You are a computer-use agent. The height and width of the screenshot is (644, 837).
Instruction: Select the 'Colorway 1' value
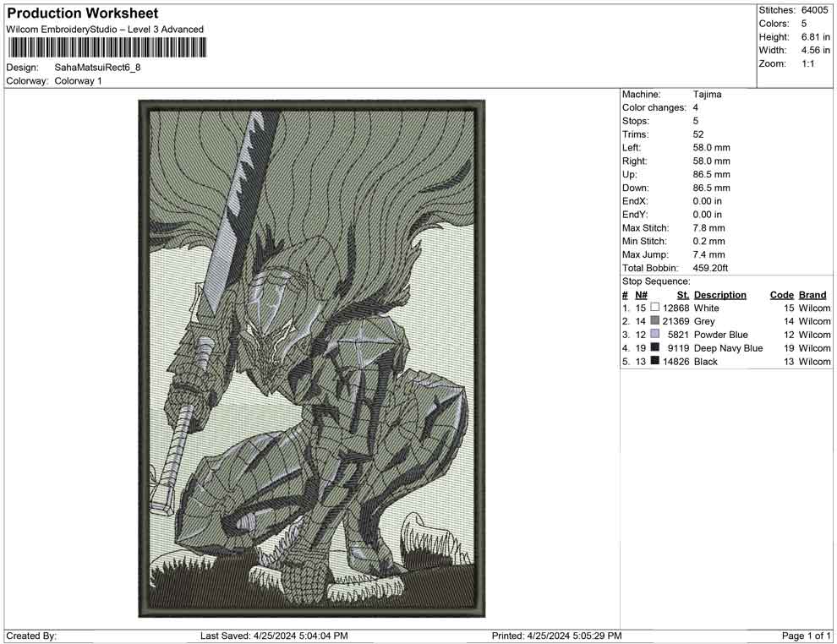coord(78,81)
